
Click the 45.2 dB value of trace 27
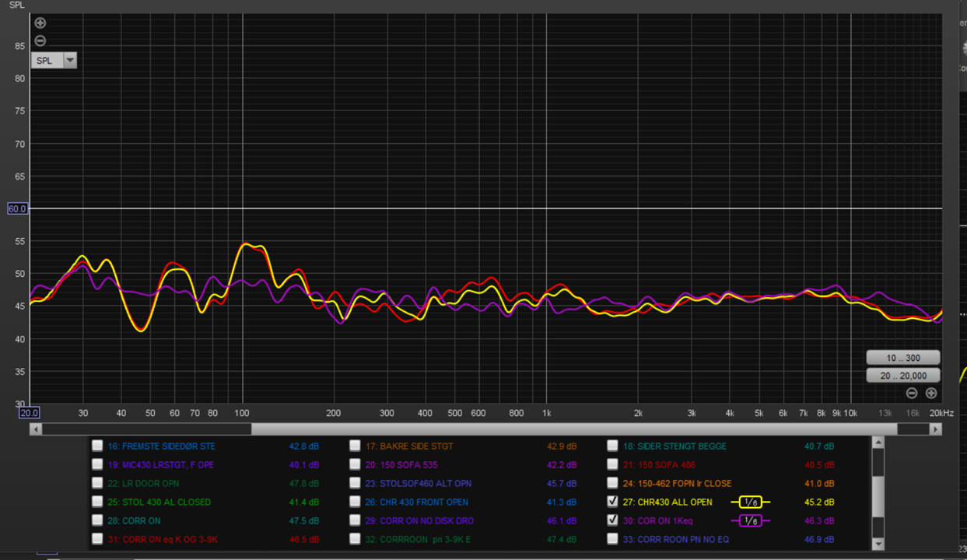[819, 502]
